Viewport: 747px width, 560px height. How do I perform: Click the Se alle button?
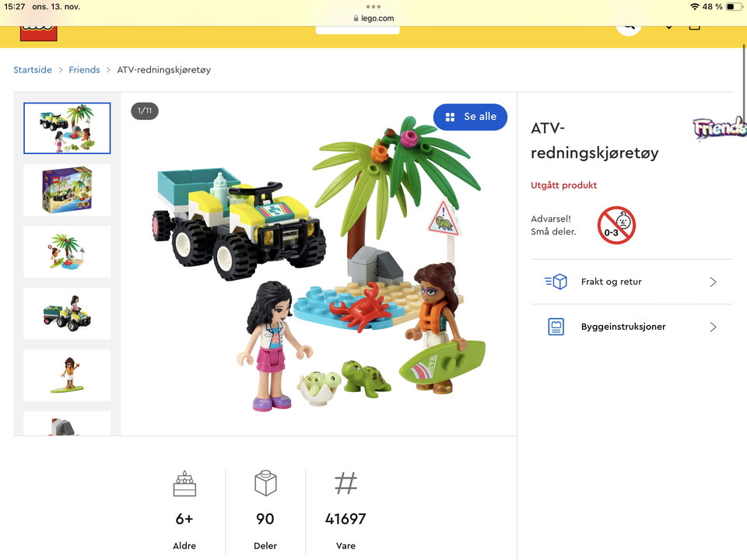[470, 117]
